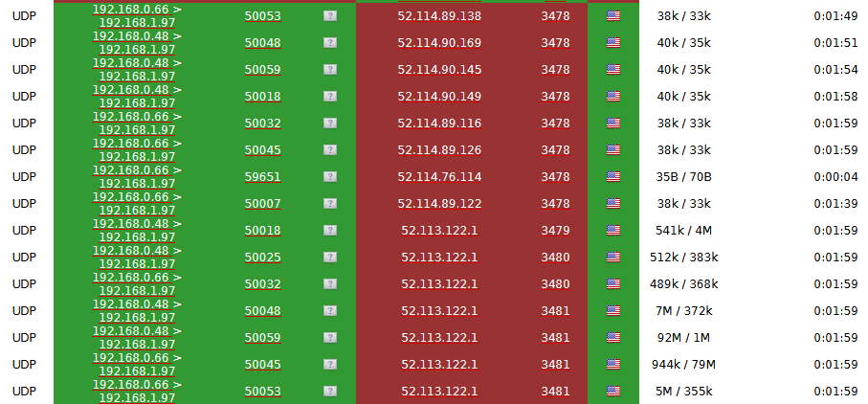Click the US flag in the 944k / 79M row
This screenshot has width=868, height=404.
point(612,364)
